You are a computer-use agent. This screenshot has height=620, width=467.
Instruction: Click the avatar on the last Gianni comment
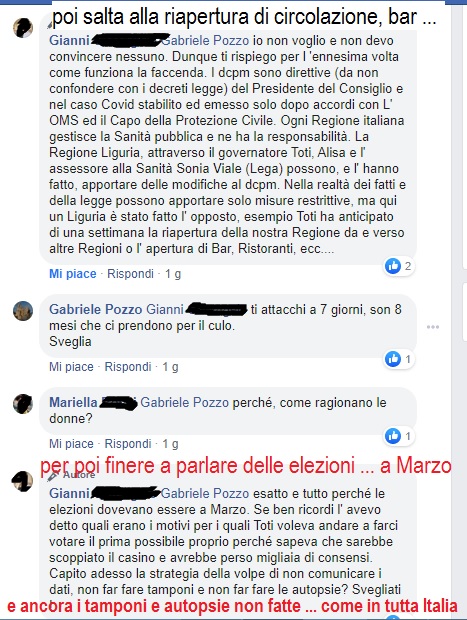(x=23, y=481)
